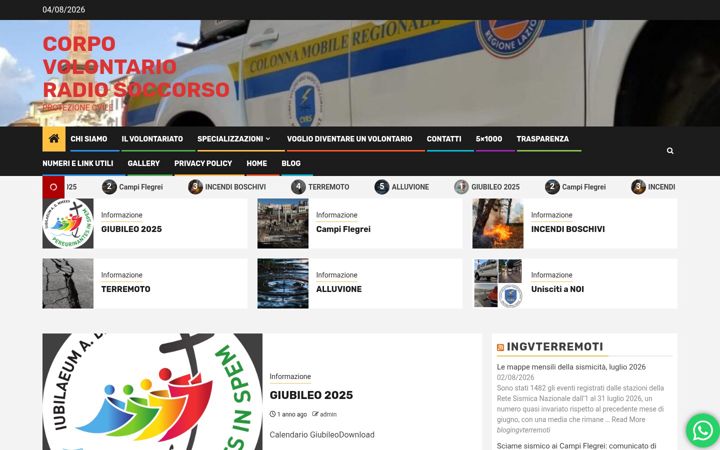The image size is (720, 450).
Task: Click ALLUVIONE card title
Action: (339, 289)
